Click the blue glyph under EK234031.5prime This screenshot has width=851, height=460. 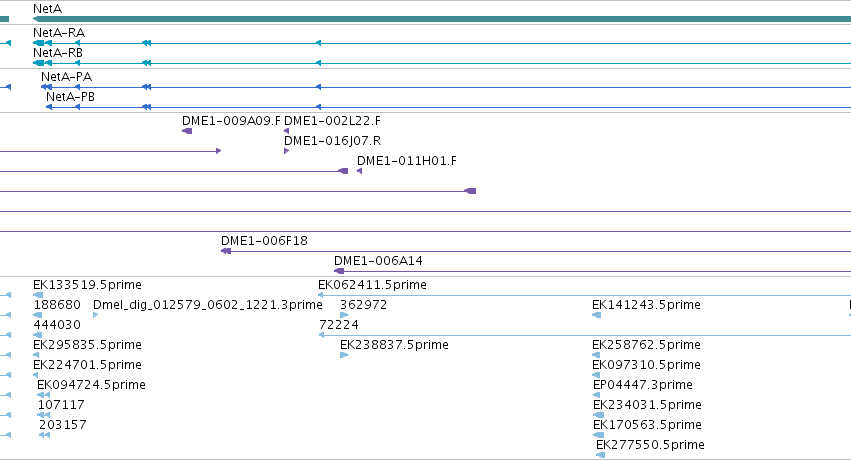click(598, 415)
